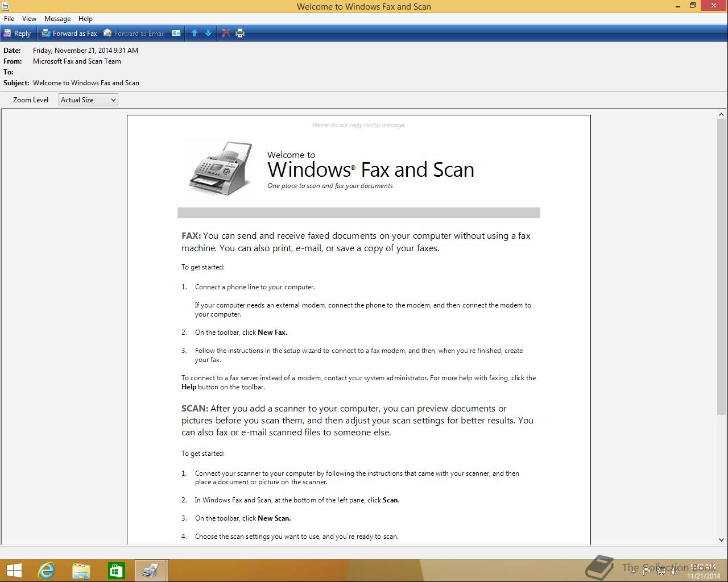
Task: Click 'Connect a phone line to your computer.'
Action: [x=255, y=287]
